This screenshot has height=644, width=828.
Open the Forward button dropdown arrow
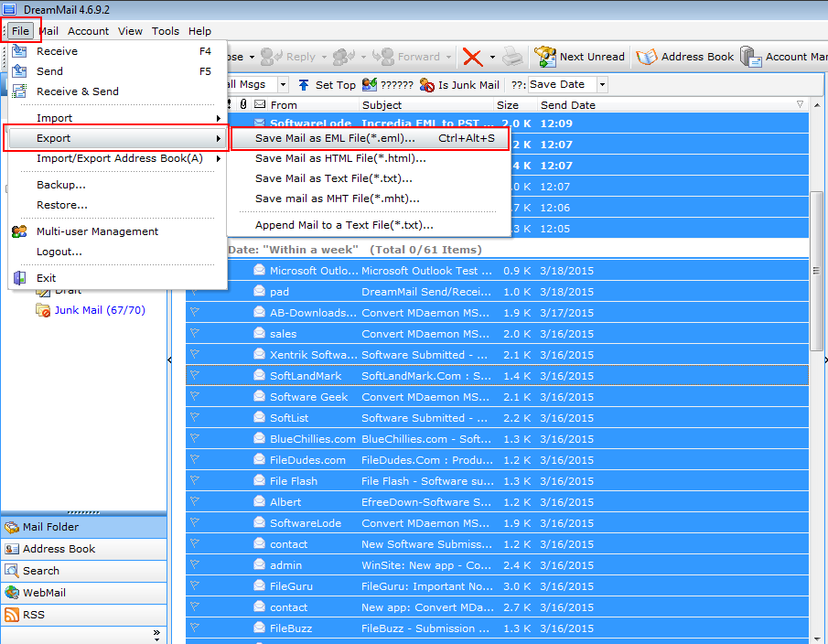(448, 57)
